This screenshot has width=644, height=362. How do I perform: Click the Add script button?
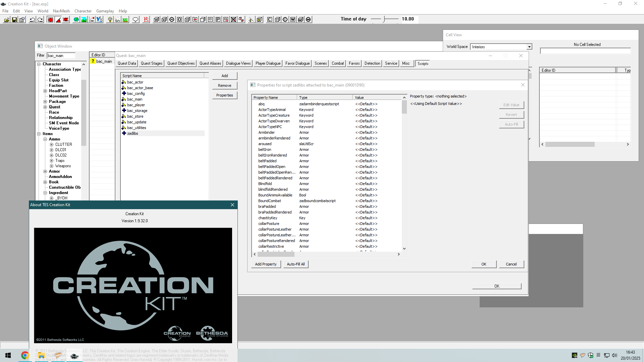point(225,76)
